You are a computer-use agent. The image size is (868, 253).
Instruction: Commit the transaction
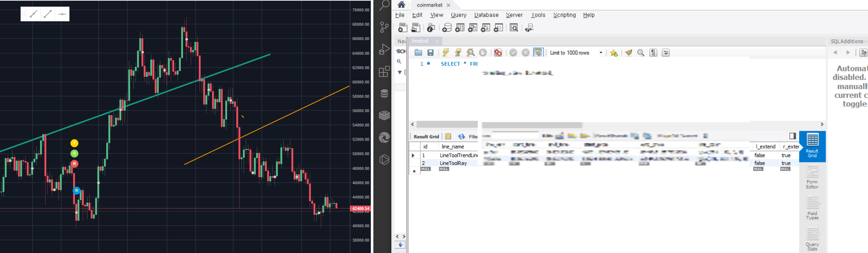click(x=513, y=53)
